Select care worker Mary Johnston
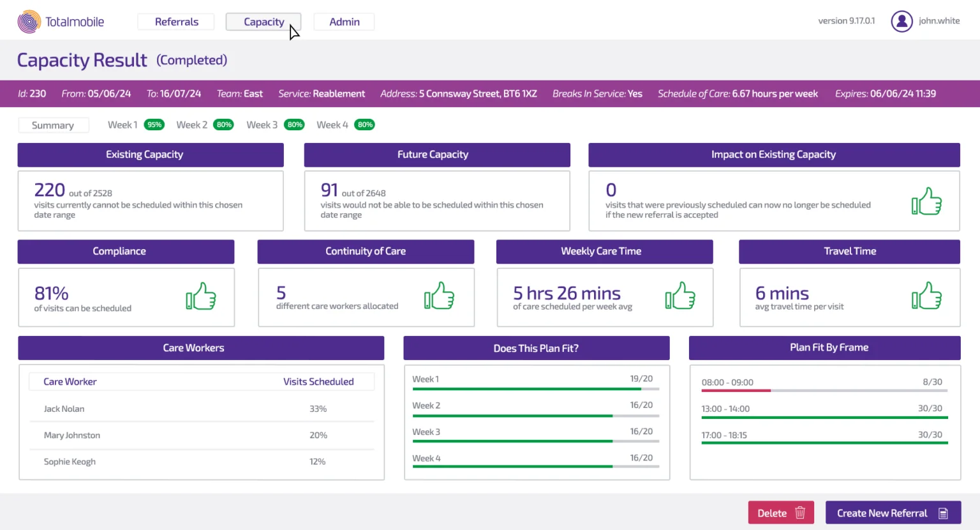Viewport: 980px width, 530px height. pos(71,435)
